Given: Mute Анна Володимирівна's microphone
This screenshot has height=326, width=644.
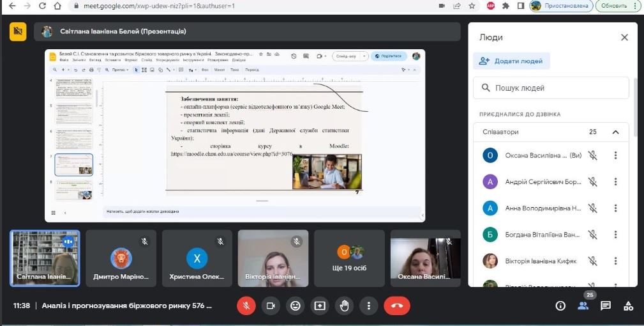Looking at the screenshot, I should tap(592, 208).
